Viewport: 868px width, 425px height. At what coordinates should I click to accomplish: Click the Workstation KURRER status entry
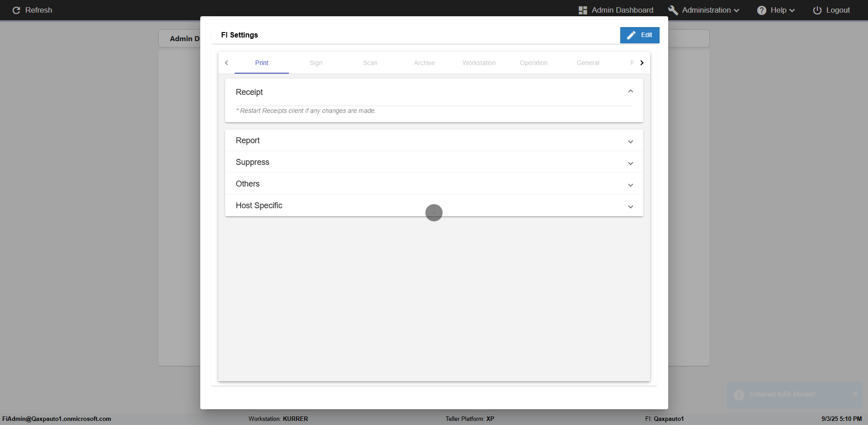[278, 419]
